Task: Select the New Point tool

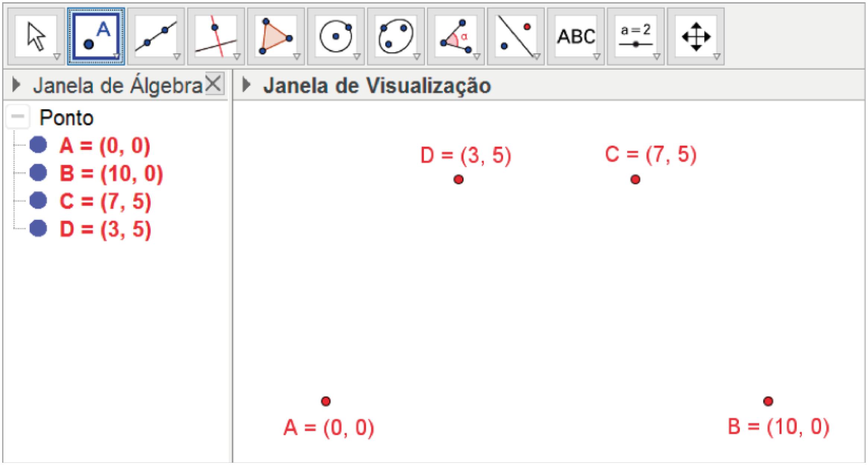Action: point(96,37)
